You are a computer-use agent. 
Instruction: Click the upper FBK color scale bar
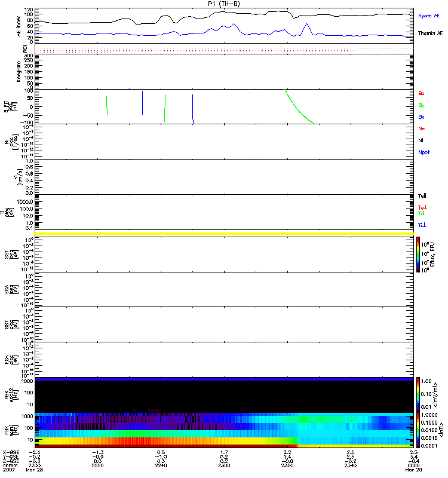coord(418,395)
